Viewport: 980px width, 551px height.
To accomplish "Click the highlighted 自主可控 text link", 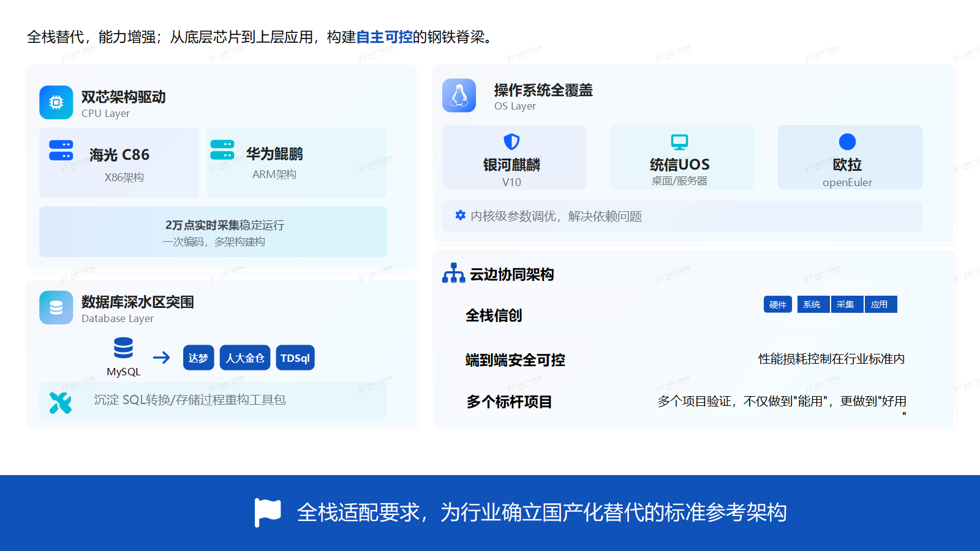I will 386,37.
